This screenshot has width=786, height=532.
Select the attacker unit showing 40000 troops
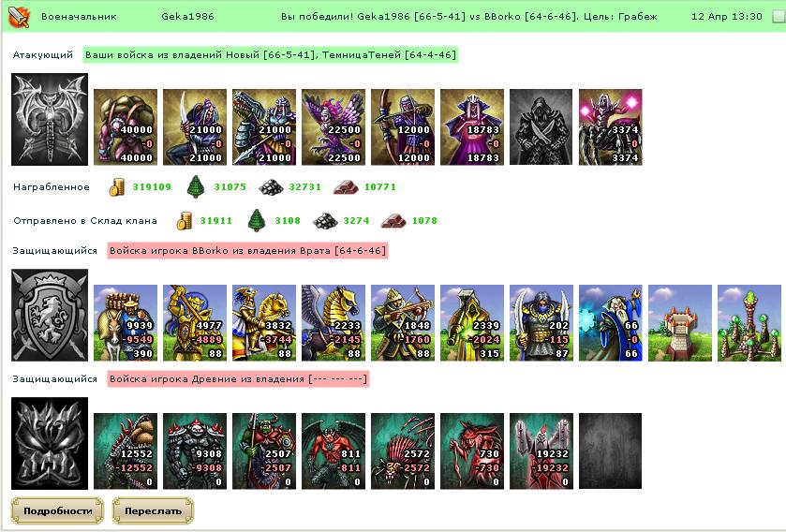[126, 127]
